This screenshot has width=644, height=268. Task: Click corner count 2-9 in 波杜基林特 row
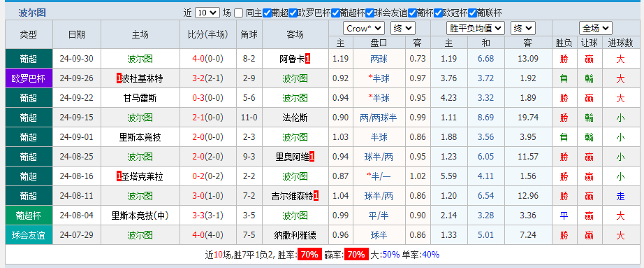[x=249, y=78]
